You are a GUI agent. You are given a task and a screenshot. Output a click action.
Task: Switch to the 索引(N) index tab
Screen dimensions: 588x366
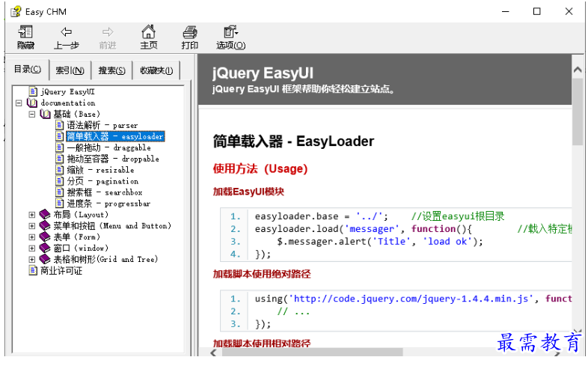70,70
